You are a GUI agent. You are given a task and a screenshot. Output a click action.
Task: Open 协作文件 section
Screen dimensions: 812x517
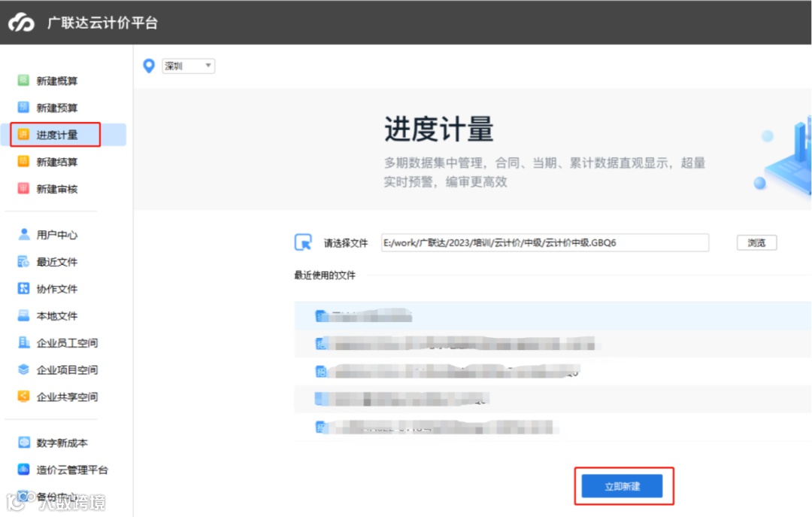pyautogui.click(x=57, y=289)
